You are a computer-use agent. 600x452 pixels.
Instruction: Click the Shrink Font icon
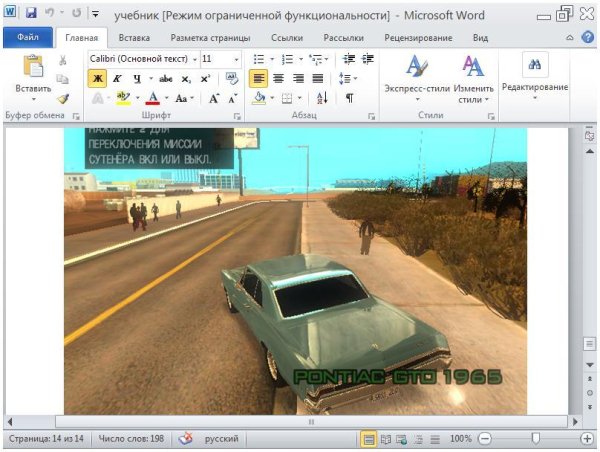232,99
